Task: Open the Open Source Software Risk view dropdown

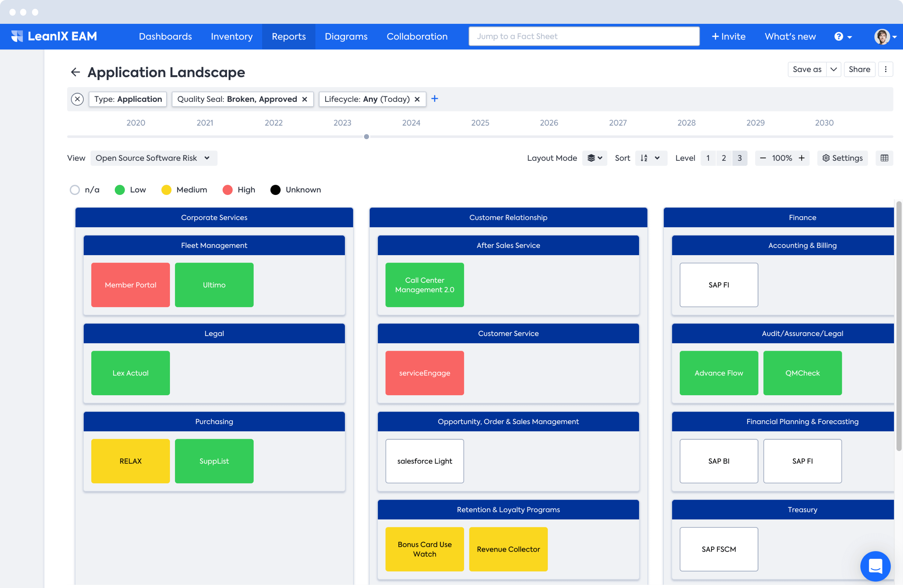Action: [x=154, y=158]
